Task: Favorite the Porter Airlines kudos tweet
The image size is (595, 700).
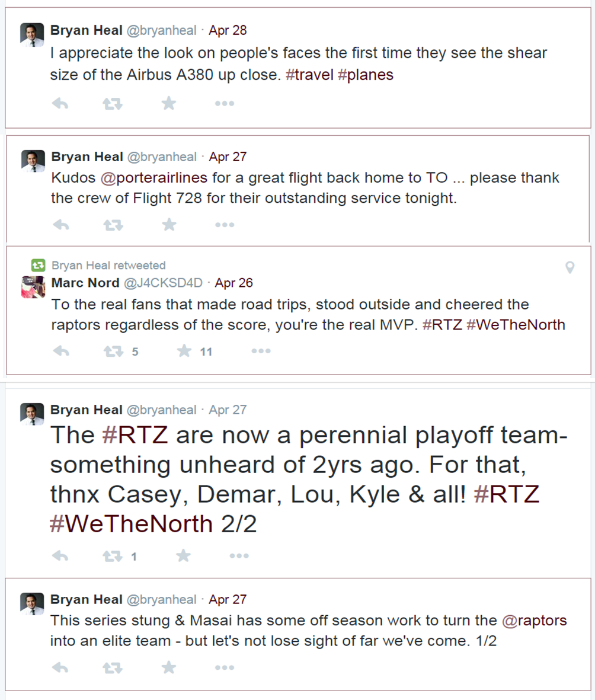Action: (169, 224)
